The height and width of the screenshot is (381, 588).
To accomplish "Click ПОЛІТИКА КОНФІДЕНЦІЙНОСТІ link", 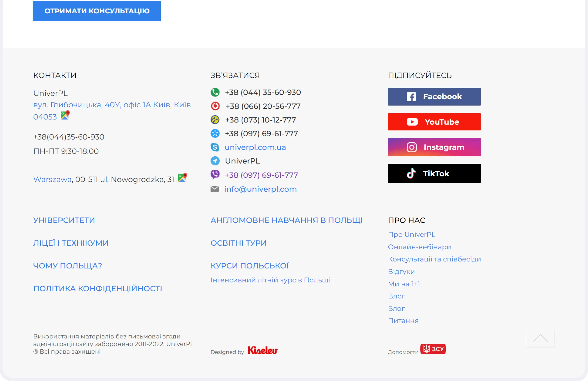I will (x=98, y=288).
